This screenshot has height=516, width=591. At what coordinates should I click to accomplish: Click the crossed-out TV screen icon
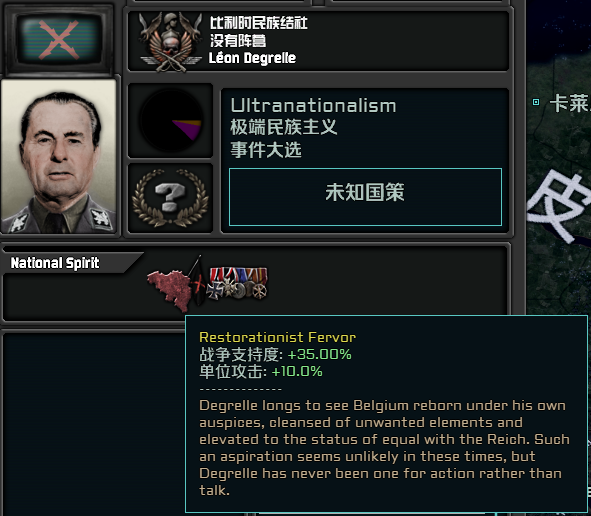click(59, 39)
